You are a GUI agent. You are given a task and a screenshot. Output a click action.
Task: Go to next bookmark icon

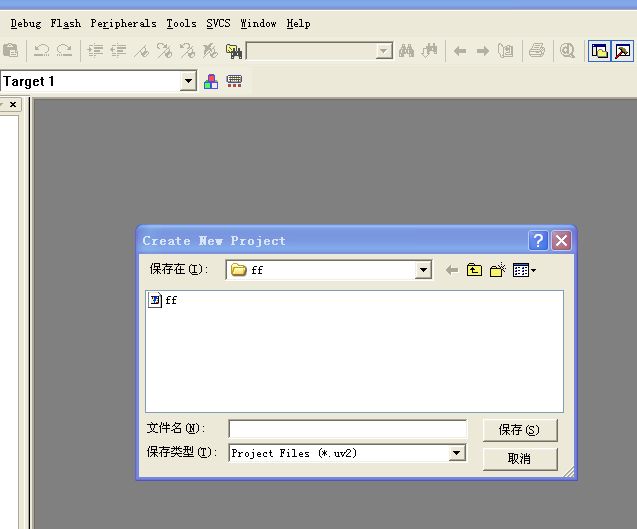pos(165,51)
